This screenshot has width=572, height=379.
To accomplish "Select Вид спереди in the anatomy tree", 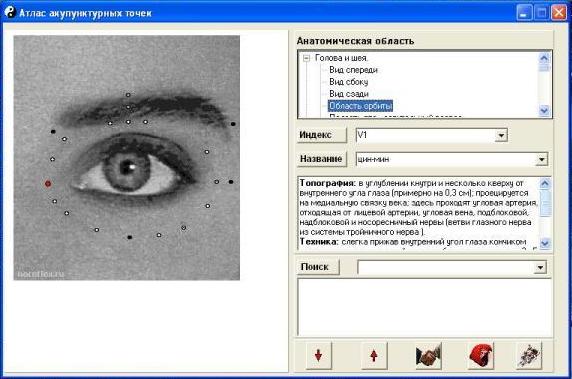I will [353, 70].
